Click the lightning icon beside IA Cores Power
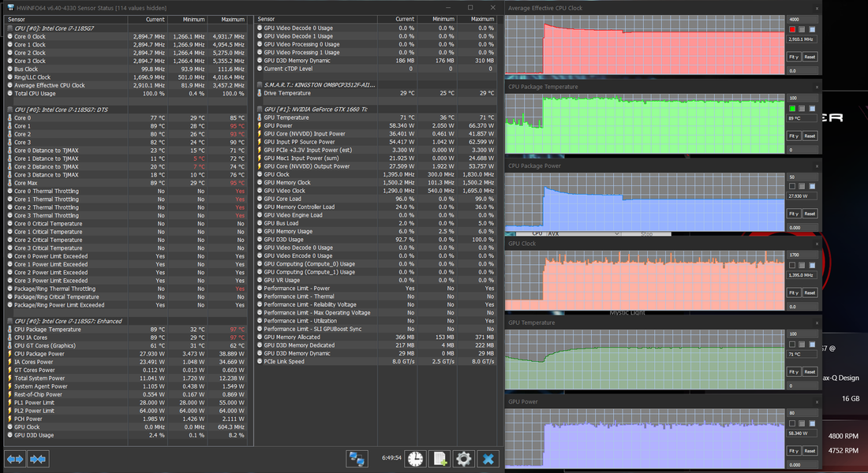 (10, 362)
